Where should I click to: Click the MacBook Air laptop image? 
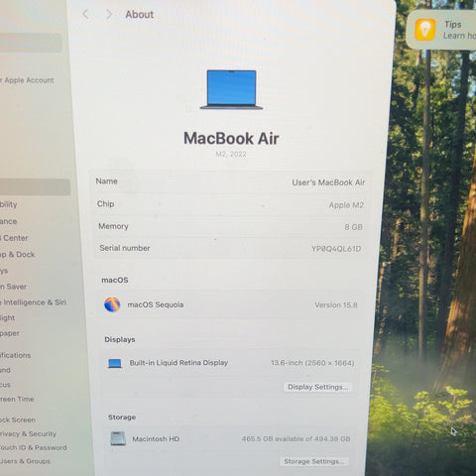[231, 89]
